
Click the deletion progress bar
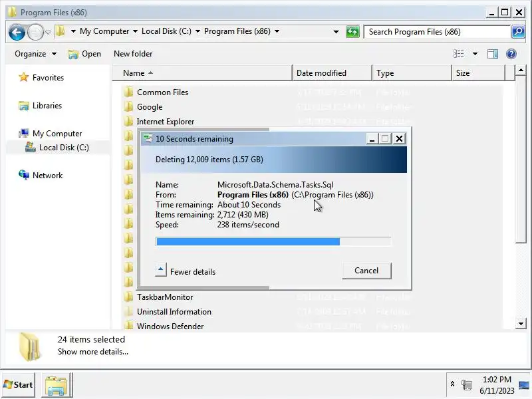pyautogui.click(x=273, y=241)
